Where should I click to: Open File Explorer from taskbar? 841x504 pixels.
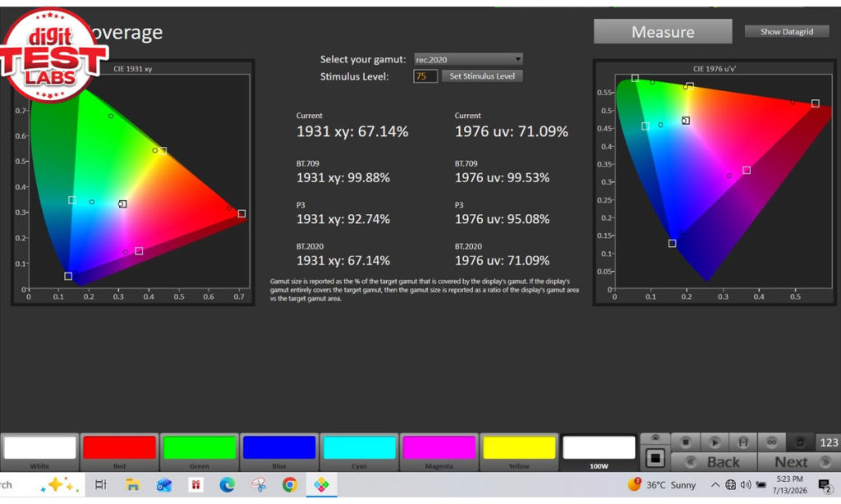[132, 484]
